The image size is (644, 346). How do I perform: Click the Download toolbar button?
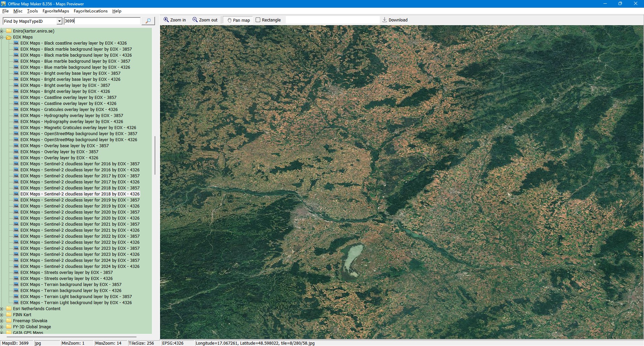(395, 20)
